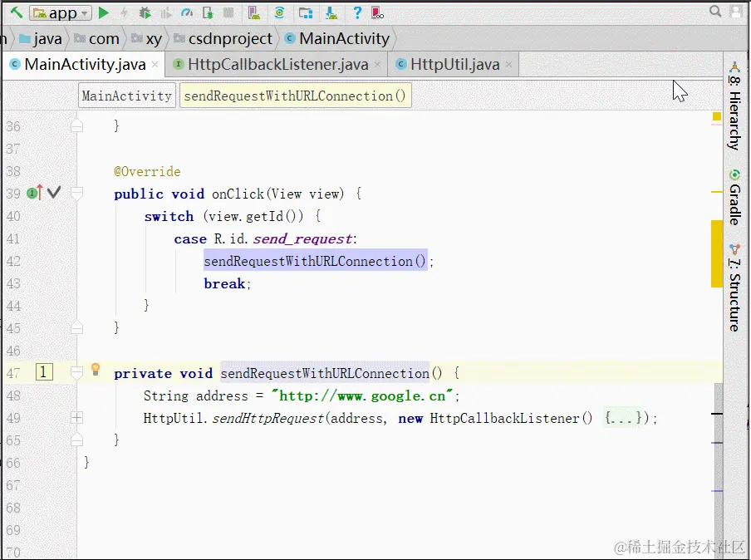Click sendRequestWithURLConnection() editor breadcrumb
This screenshot has height=560, width=751.
pos(295,96)
